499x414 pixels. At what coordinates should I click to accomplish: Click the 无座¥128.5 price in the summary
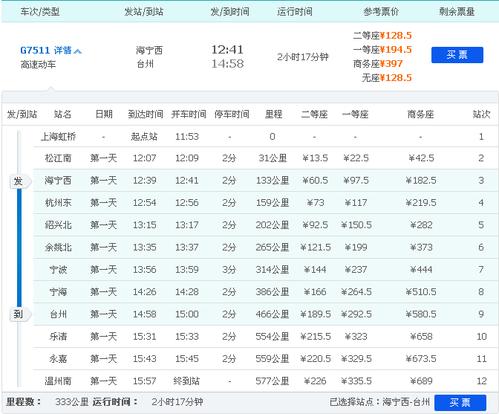(x=387, y=78)
